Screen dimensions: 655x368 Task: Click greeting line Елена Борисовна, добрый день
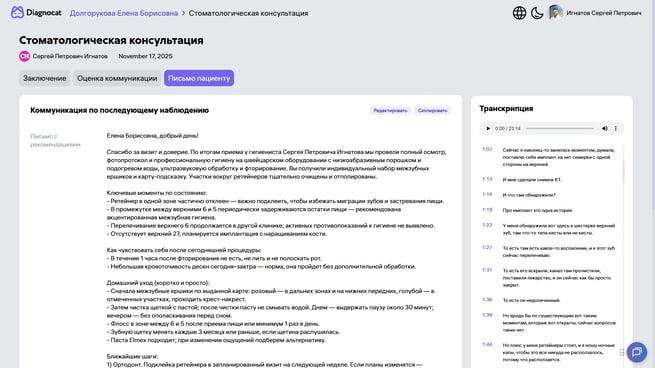[x=152, y=136]
